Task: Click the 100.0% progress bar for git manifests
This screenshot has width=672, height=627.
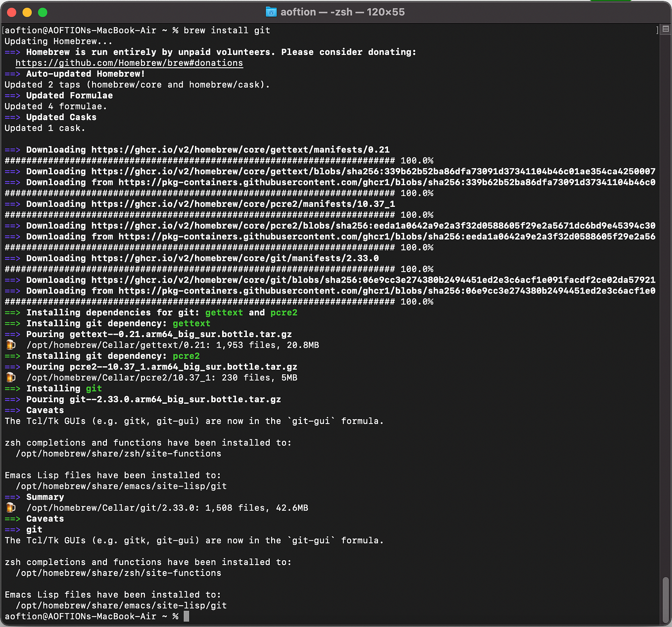Action: (x=218, y=269)
